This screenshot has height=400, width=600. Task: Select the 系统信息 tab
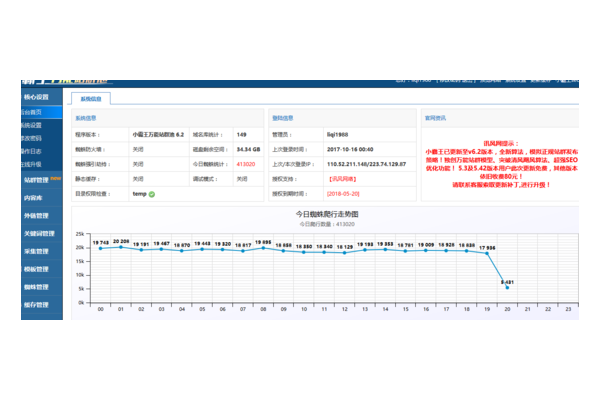[90, 99]
